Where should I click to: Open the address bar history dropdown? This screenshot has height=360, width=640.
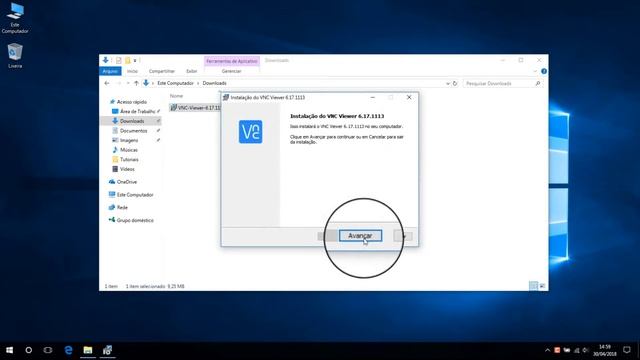448,83
